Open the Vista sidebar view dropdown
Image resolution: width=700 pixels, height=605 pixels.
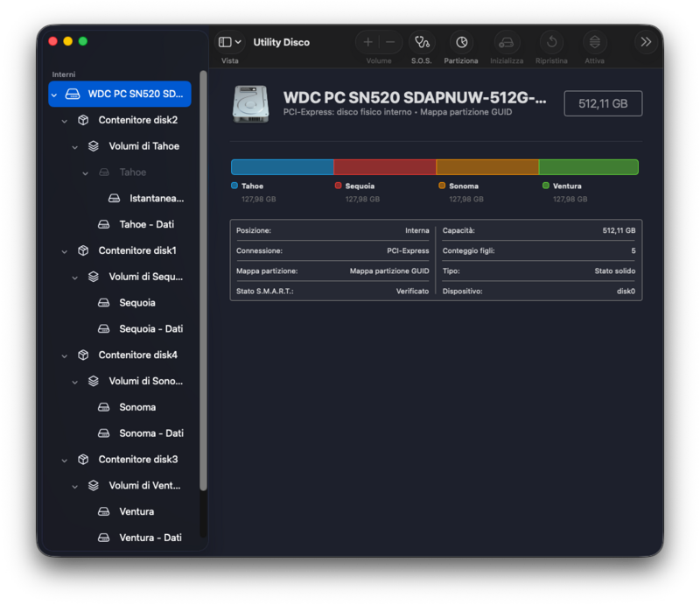(230, 42)
